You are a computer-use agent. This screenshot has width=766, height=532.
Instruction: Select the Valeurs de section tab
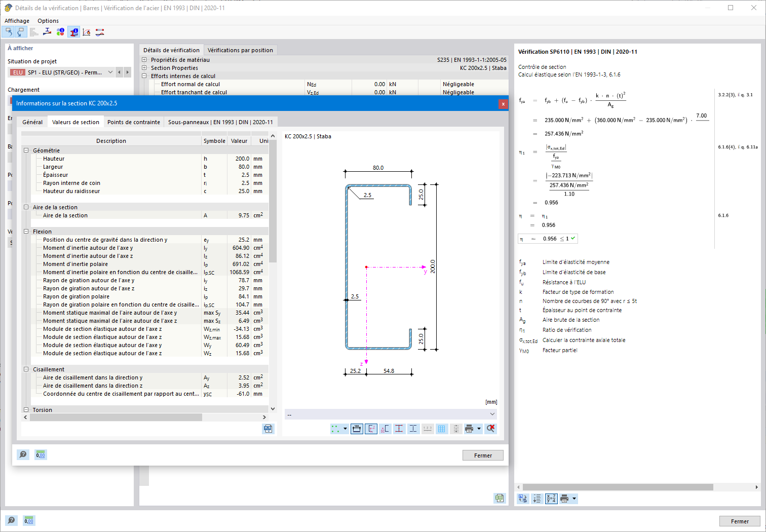tap(75, 122)
